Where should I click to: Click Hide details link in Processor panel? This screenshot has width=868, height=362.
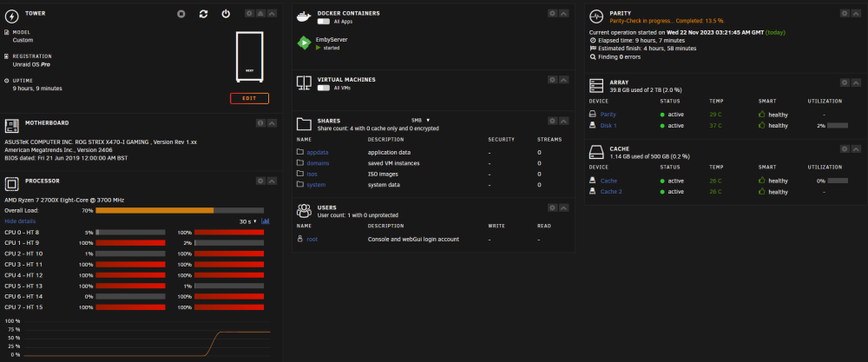click(20, 220)
